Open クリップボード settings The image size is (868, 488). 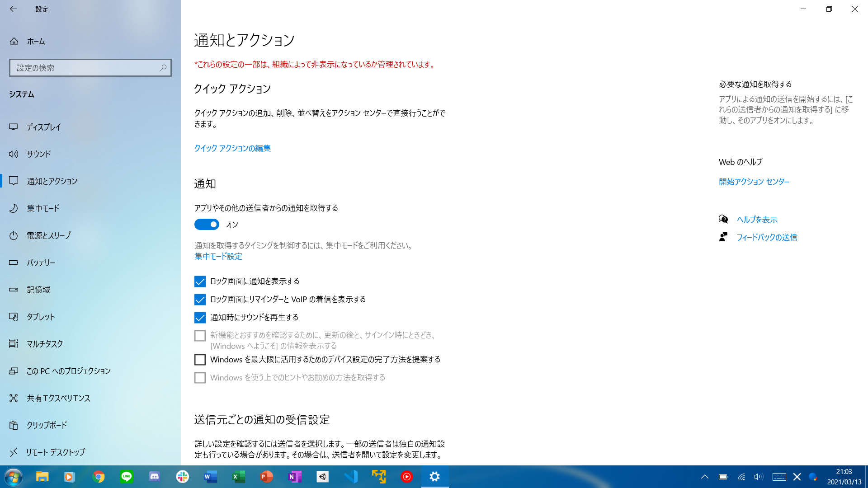[90, 425]
